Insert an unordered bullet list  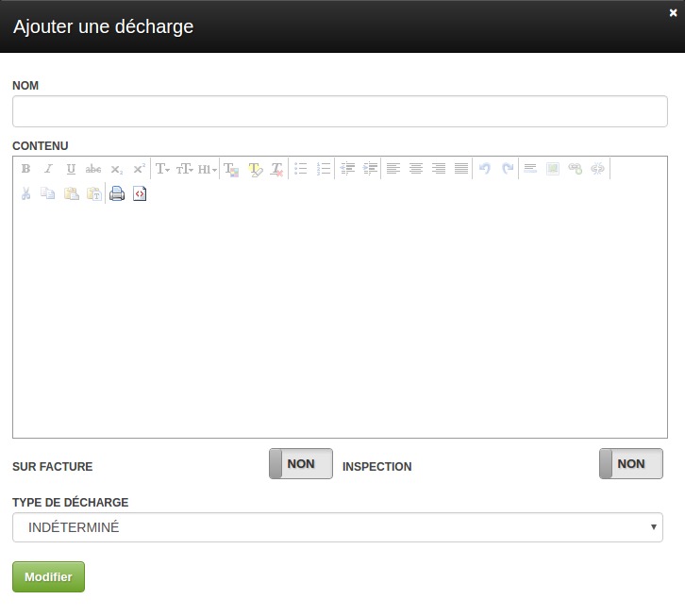click(x=301, y=169)
